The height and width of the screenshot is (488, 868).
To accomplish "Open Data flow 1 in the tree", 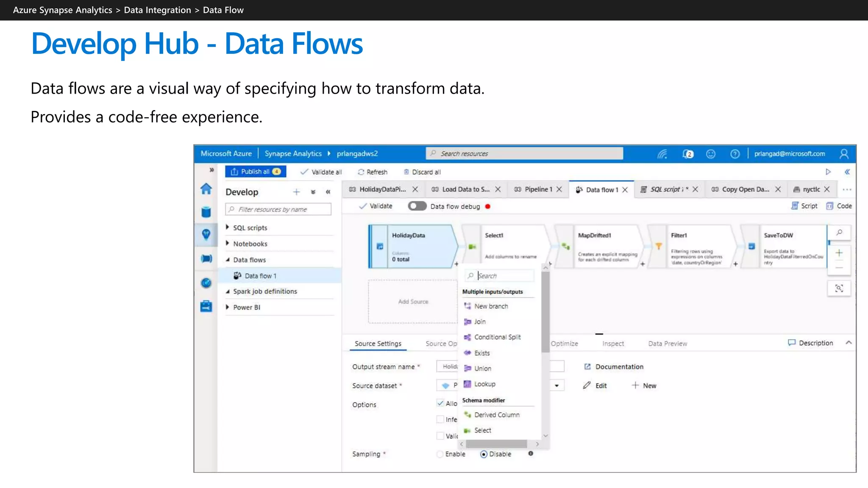I will point(260,276).
